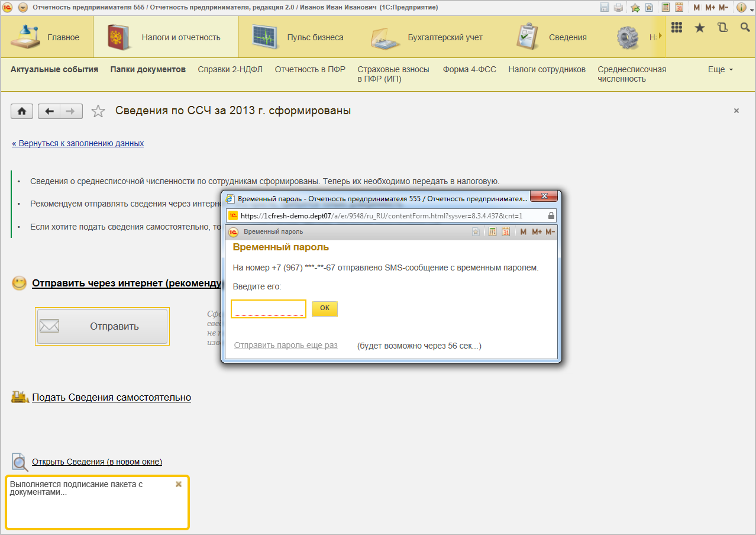
Task: Confirm password with the OK button
Action: (324, 308)
